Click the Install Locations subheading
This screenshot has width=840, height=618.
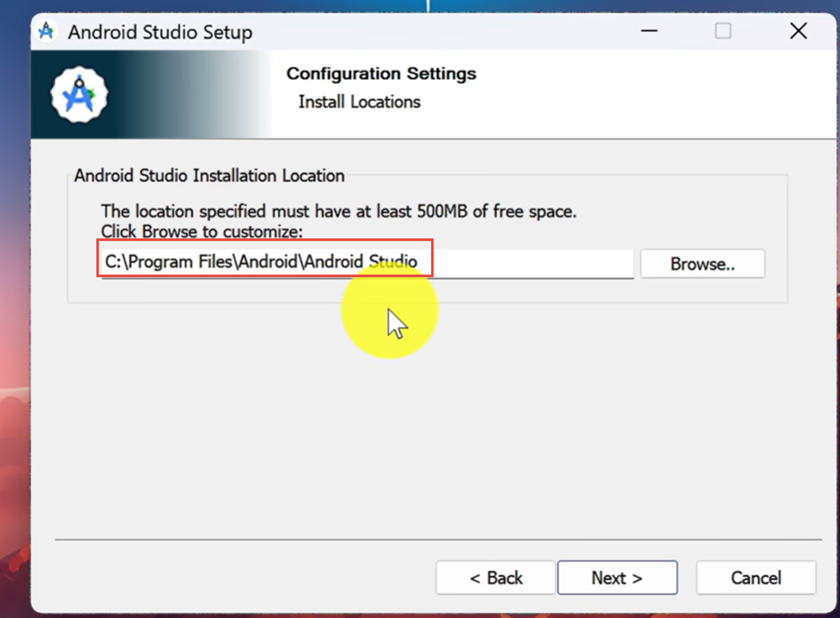pyautogui.click(x=360, y=102)
